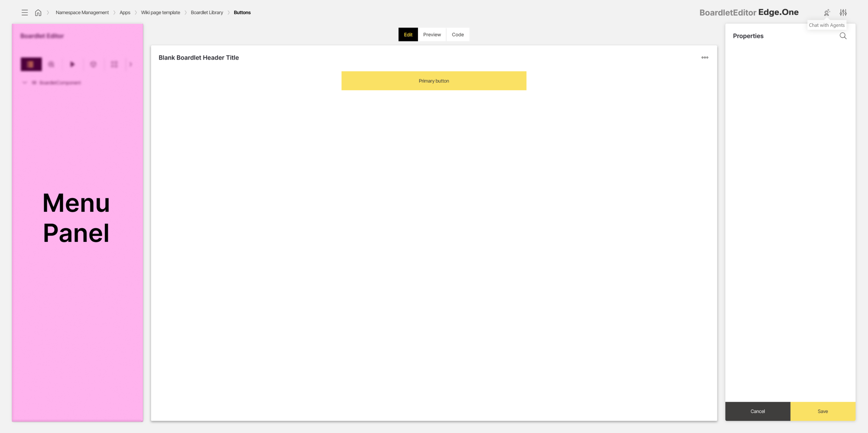Open Wiki page template breadcrumb
The height and width of the screenshot is (433, 868).
click(160, 13)
